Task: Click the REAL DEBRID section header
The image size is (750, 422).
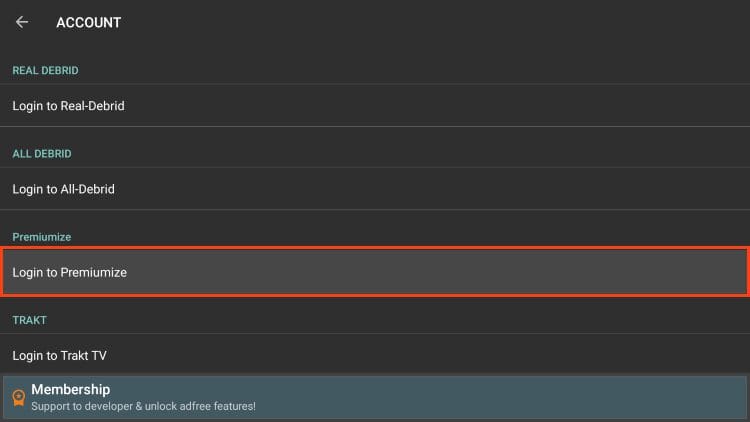Action: pos(45,70)
